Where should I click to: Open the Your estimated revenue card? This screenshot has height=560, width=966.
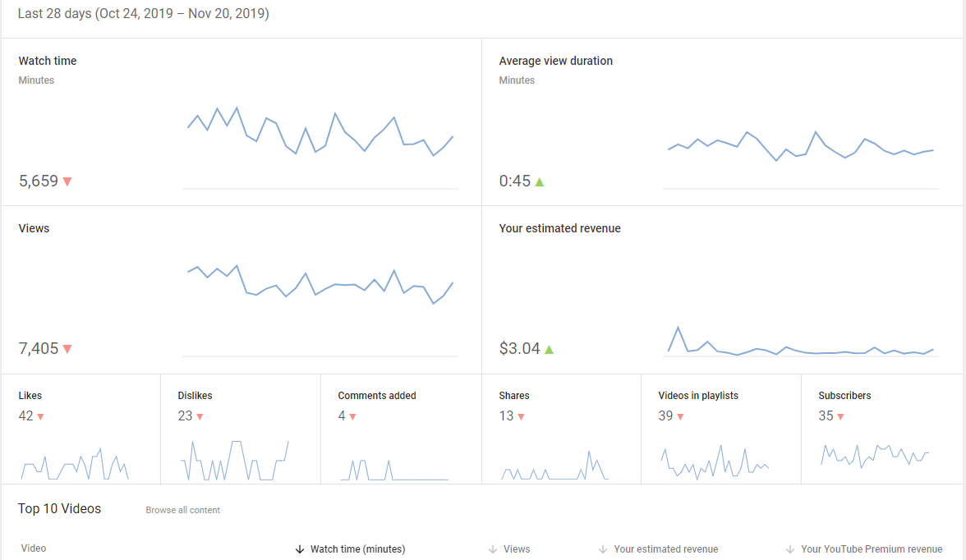tap(722, 290)
